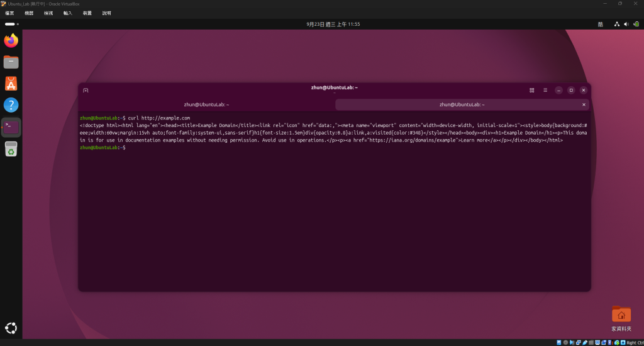Open the Trash in the dock
Viewport: 644px width, 346px height.
coord(11,148)
